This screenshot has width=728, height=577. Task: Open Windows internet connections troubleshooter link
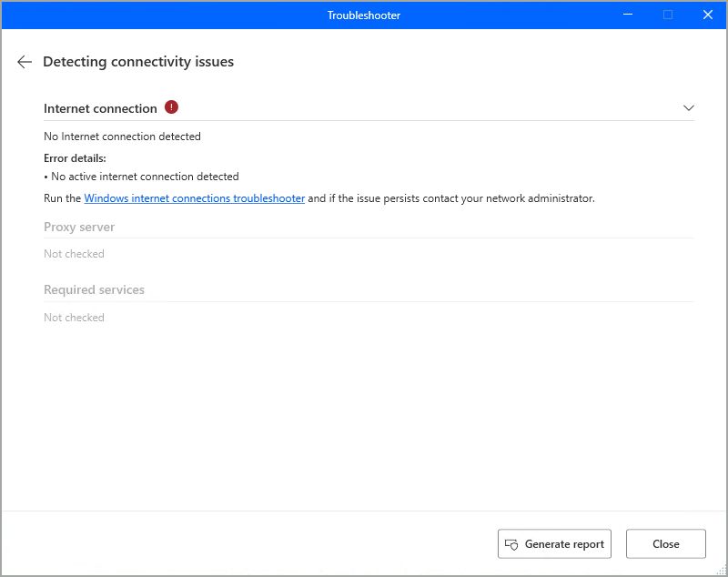click(x=194, y=198)
